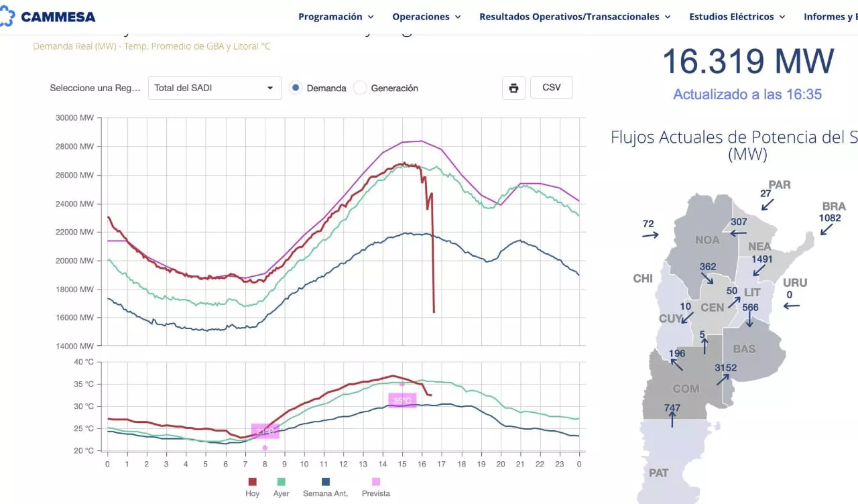The width and height of the screenshot is (858, 504).
Task: Select the Demanda radio button
Action: tap(296, 88)
